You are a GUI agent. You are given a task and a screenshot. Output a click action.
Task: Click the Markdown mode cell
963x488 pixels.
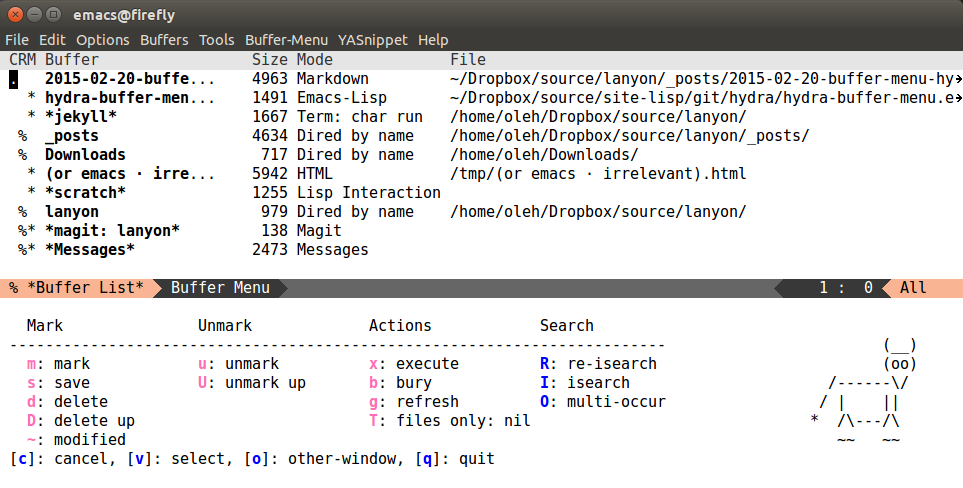click(333, 79)
